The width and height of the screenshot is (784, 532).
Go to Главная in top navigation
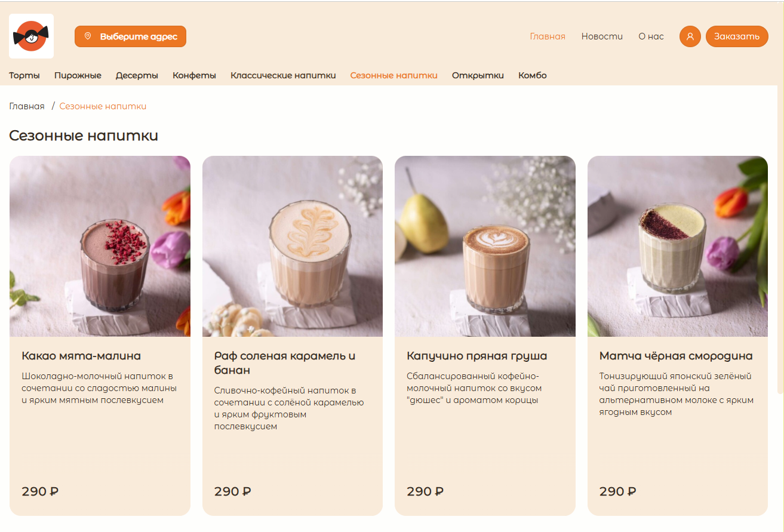pos(548,36)
